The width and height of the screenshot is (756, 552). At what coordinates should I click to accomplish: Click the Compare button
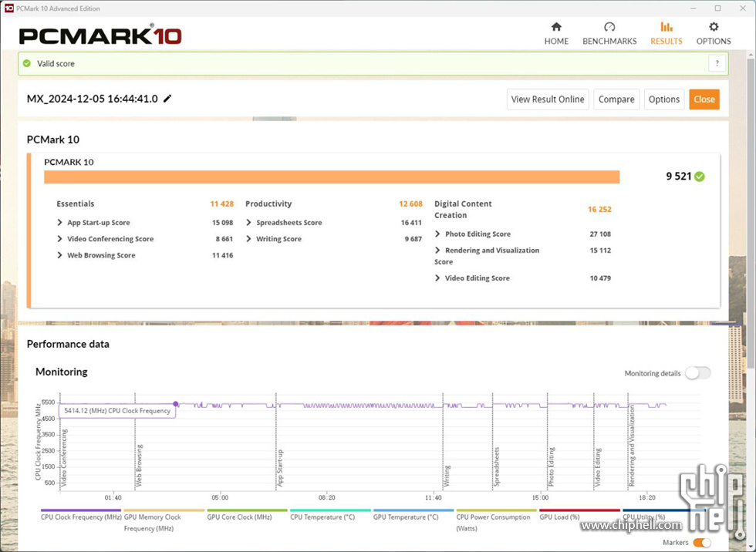(616, 99)
